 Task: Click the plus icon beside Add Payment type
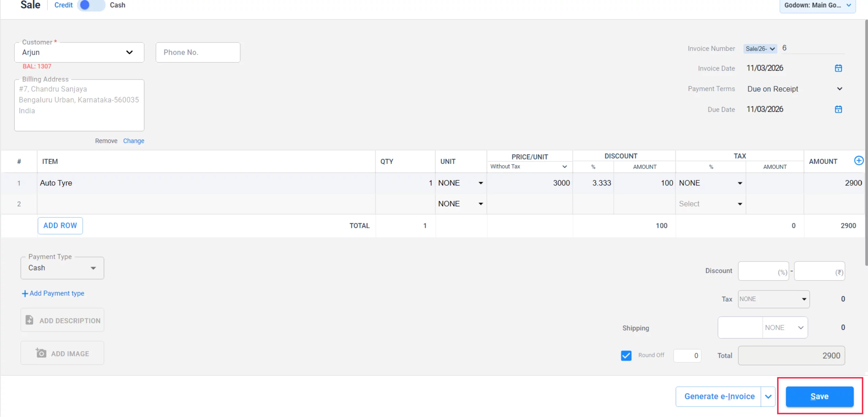point(25,293)
